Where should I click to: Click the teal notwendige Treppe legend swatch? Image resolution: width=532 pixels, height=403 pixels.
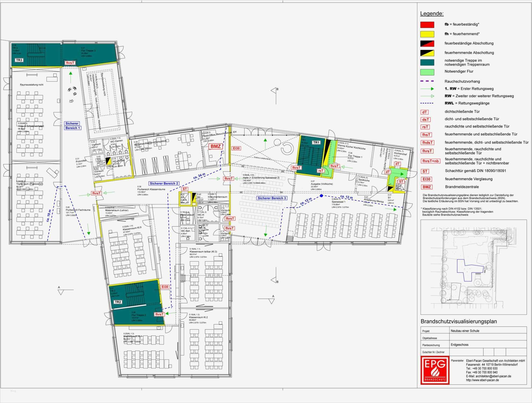point(427,62)
